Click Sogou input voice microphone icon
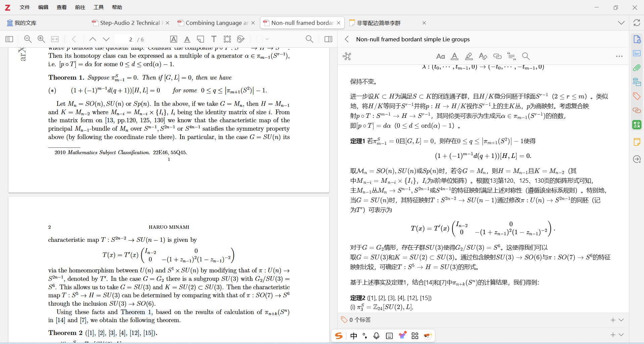The width and height of the screenshot is (644, 344). click(x=377, y=336)
